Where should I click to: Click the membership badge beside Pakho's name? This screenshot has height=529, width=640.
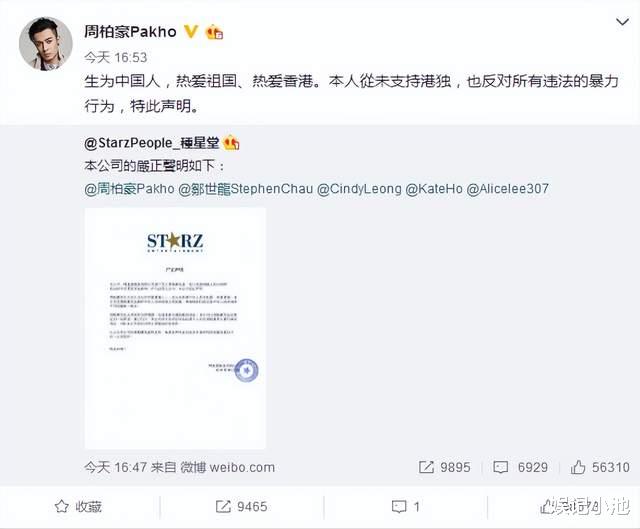point(214,32)
